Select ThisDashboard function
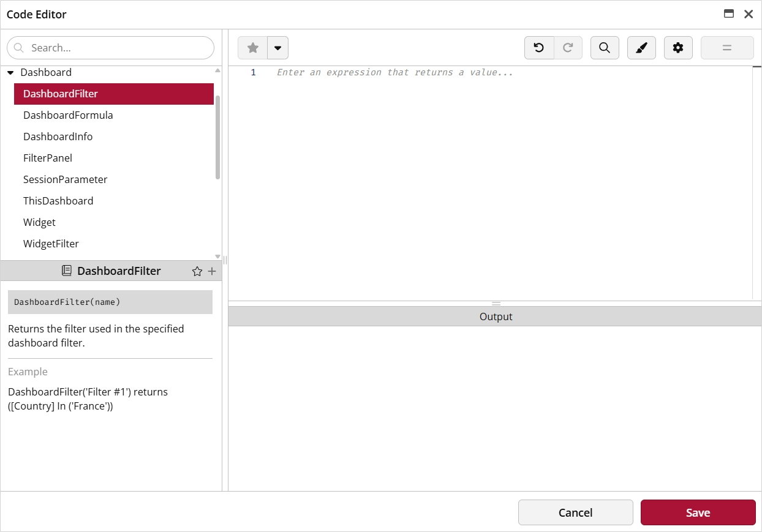The width and height of the screenshot is (762, 532). pyautogui.click(x=114, y=201)
